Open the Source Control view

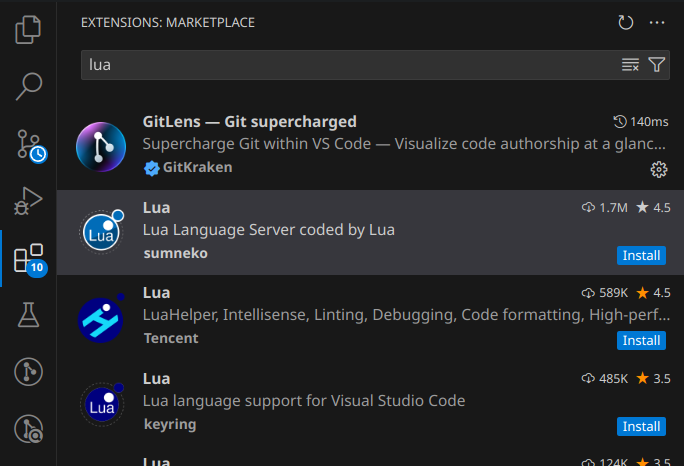pos(31,146)
